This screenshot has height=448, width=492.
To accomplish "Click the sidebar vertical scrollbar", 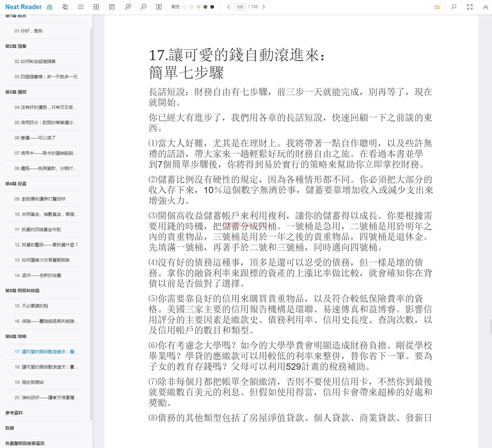I will coord(91,224).
